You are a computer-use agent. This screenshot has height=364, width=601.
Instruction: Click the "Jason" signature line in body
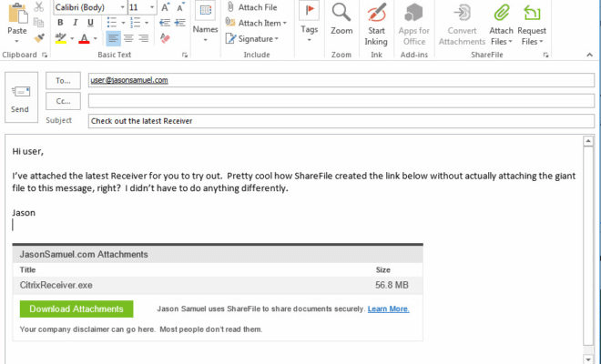click(24, 213)
